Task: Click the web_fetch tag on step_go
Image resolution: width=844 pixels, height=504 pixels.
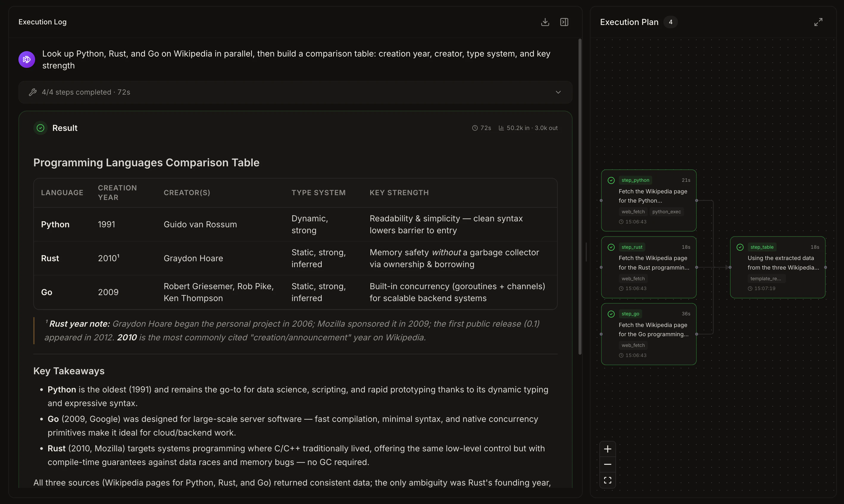Action: pos(632,345)
